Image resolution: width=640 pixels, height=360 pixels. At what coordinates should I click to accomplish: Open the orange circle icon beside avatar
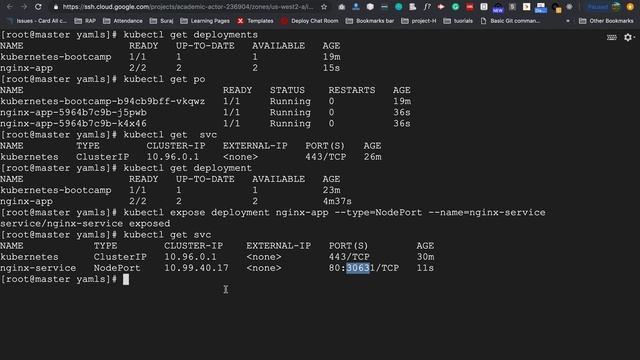630,7
